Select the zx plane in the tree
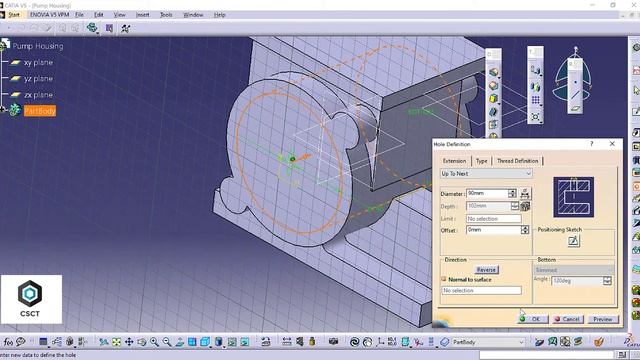Screen dimensions: 640x360 38,95
